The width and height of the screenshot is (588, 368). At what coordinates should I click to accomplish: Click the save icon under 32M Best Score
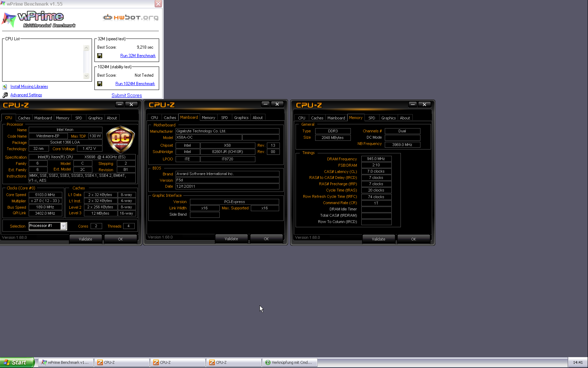click(100, 56)
